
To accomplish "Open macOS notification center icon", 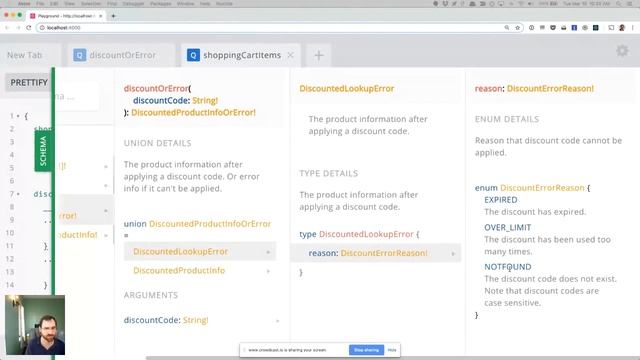I will [628, 4].
